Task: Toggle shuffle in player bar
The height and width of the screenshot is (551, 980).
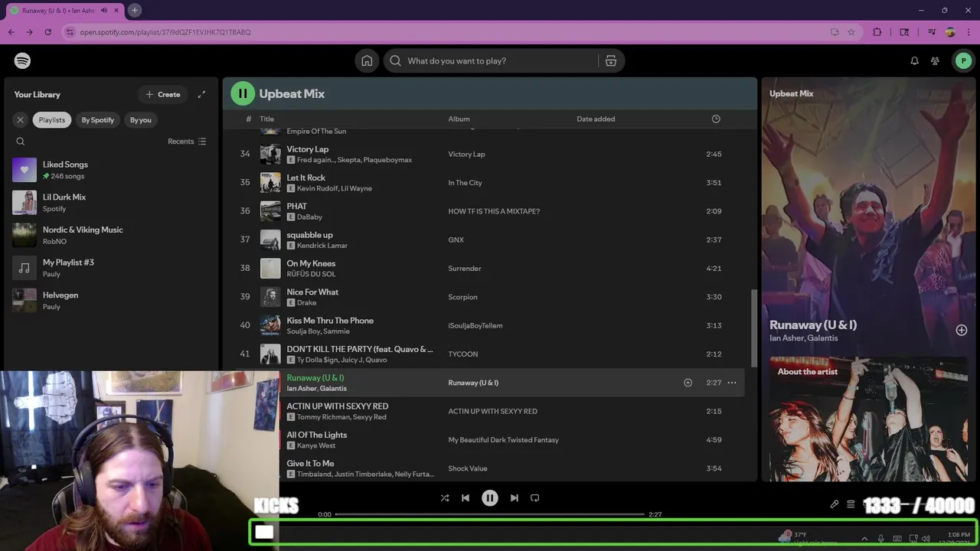Action: pyautogui.click(x=445, y=497)
